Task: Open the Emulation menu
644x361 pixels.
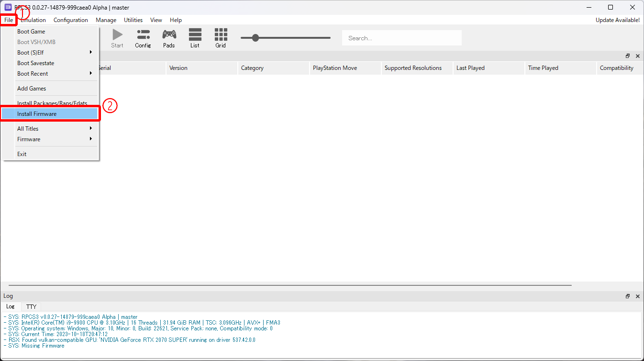Action: pos(33,20)
